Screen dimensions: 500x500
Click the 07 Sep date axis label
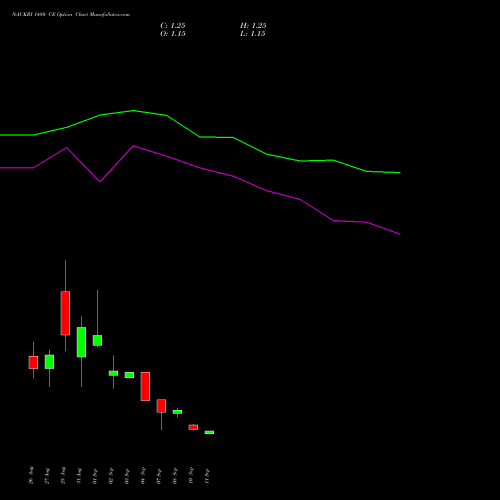click(x=159, y=476)
